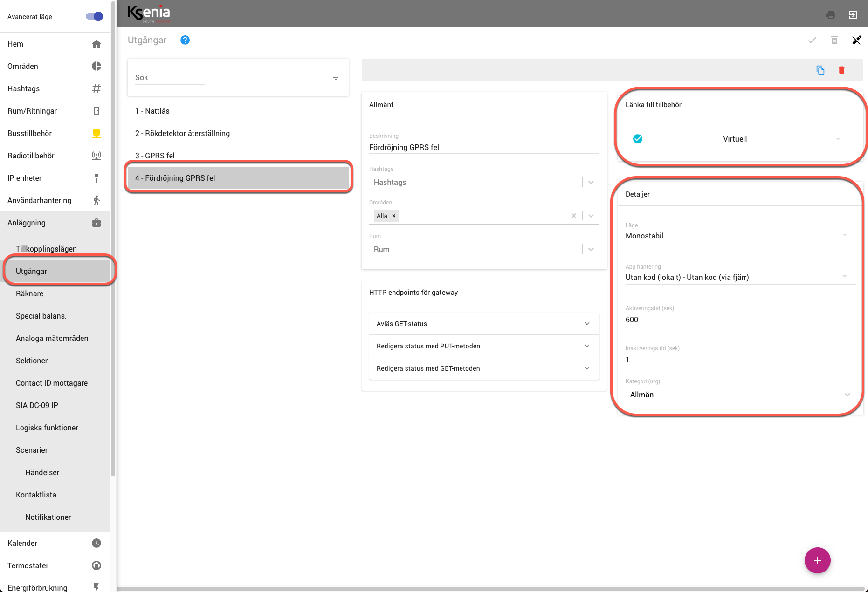The height and width of the screenshot is (592, 868).
Task: Open Logiska funktioner in the sidebar
Action: point(47,428)
